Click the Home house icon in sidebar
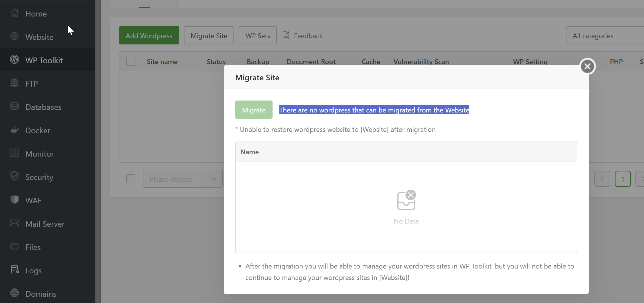644x303 pixels. click(15, 13)
